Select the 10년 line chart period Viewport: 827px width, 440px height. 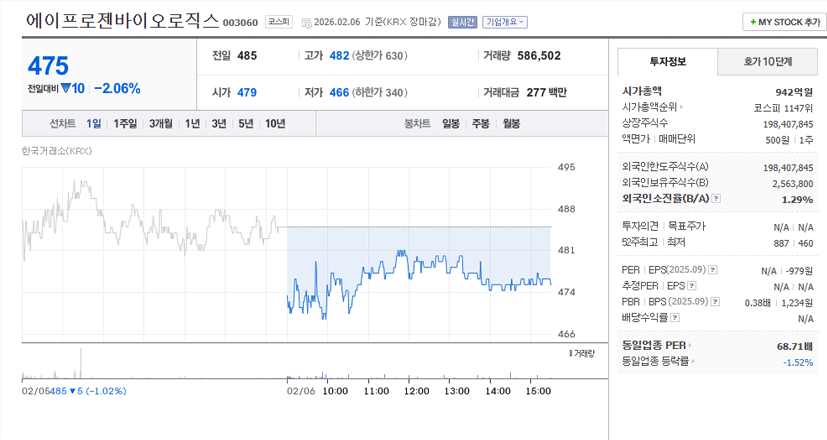275,123
